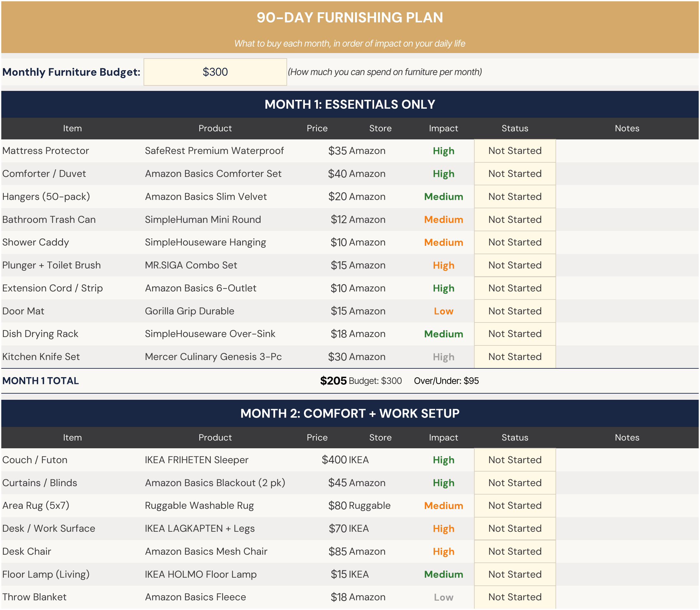Click the "Over/Under: $95" value
Viewport: 700px width, 610px height.
tap(446, 381)
